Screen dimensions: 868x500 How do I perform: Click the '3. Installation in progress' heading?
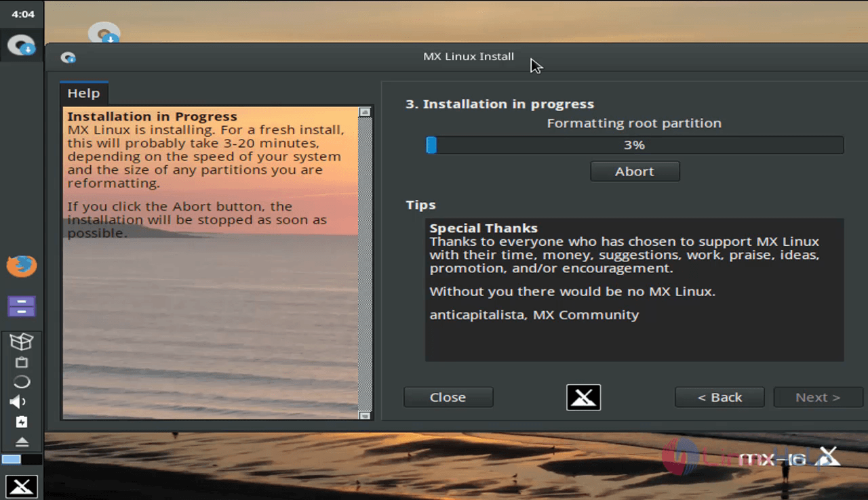point(500,104)
